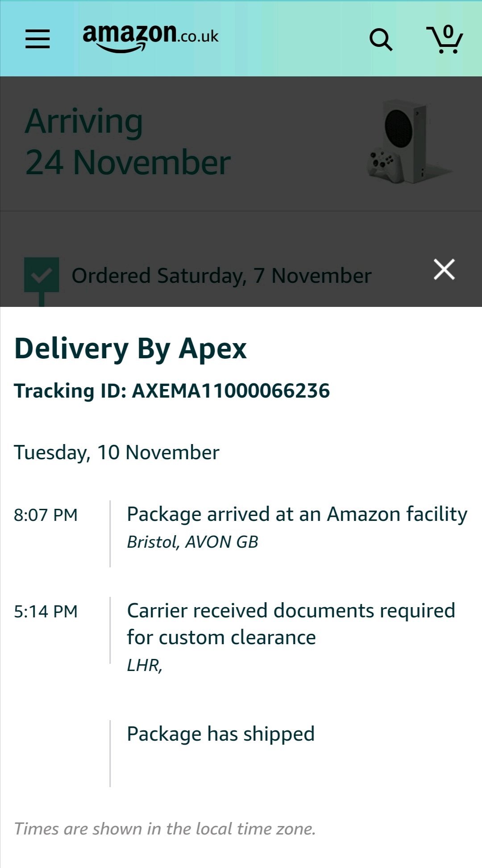Tap the Bristol, AVON GB location

pos(193,542)
